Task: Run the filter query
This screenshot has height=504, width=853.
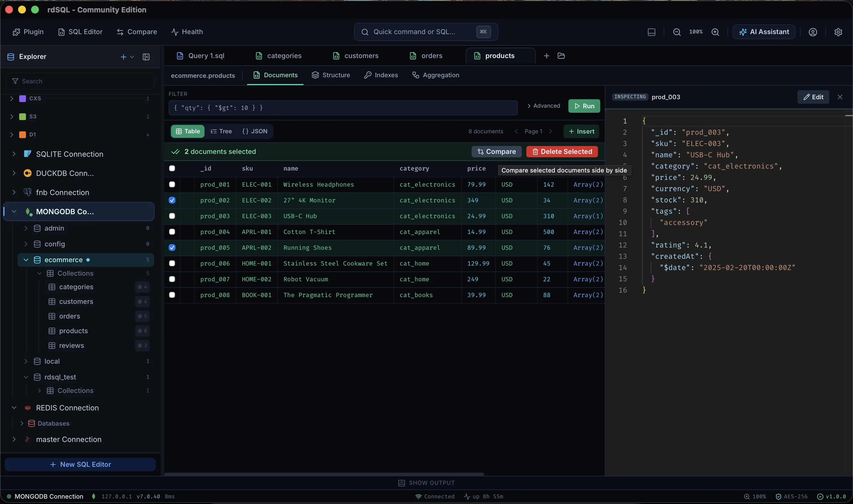Action: coord(584,106)
